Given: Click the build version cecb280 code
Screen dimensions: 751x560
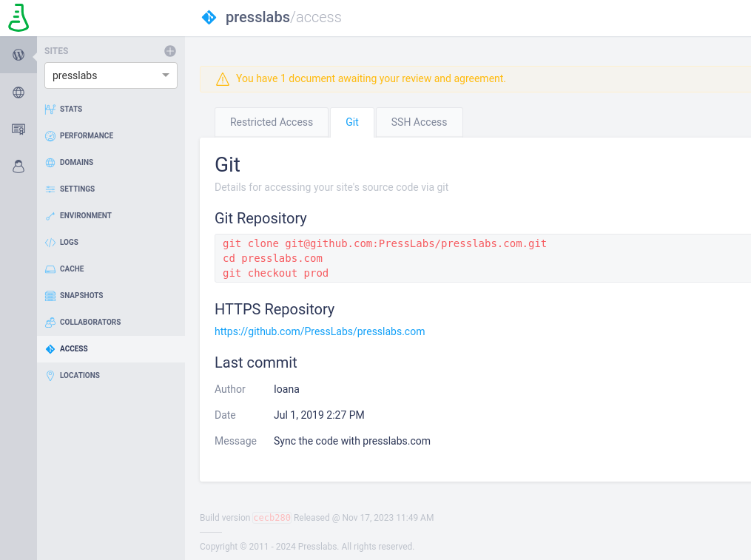Looking at the screenshot, I should (272, 518).
